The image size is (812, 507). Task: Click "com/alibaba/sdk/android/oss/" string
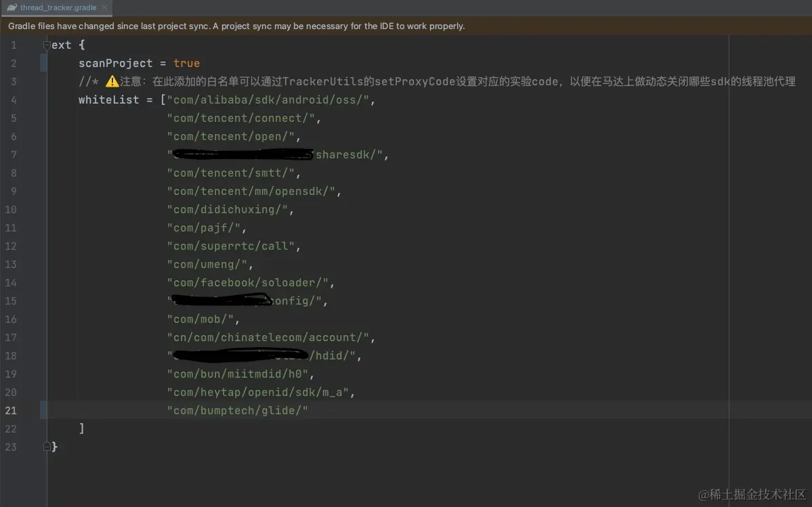click(268, 100)
